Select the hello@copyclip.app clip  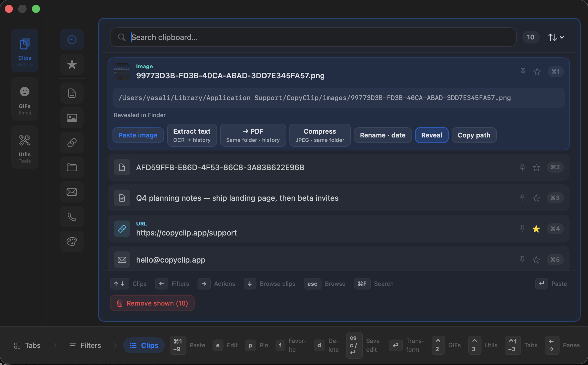[x=339, y=259]
